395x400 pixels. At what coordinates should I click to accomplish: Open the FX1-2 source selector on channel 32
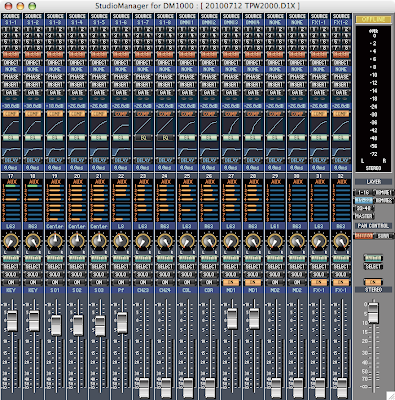(341, 22)
